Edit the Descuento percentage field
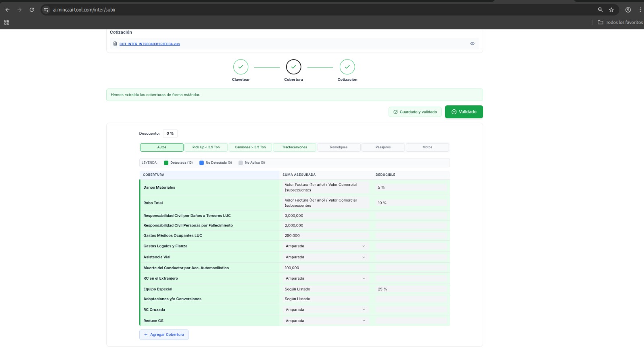 pyautogui.click(x=170, y=134)
